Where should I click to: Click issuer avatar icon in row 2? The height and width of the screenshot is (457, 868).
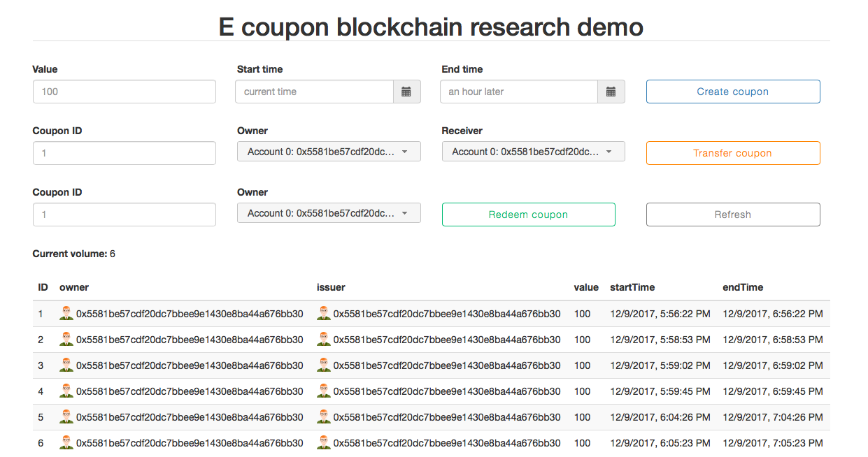tap(324, 340)
